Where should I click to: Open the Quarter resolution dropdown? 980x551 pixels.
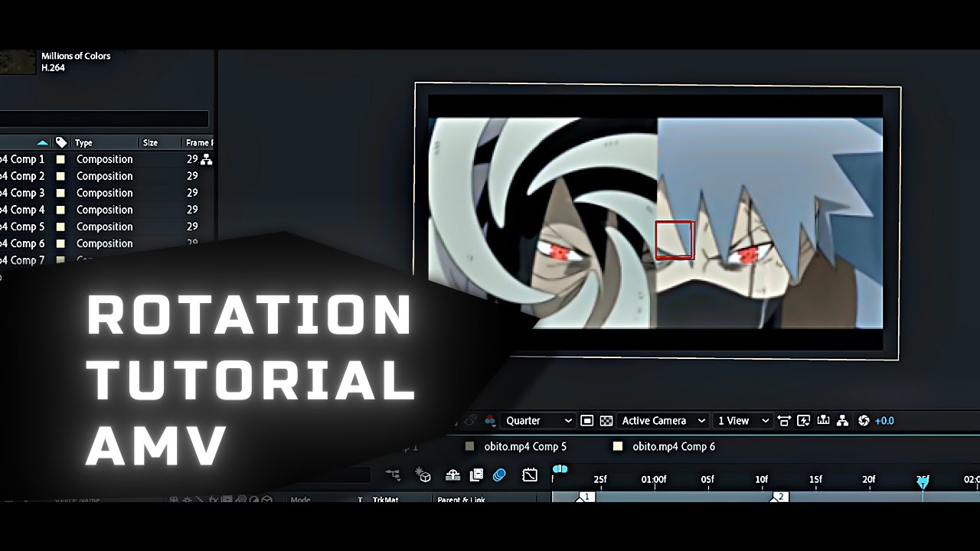[538, 421]
